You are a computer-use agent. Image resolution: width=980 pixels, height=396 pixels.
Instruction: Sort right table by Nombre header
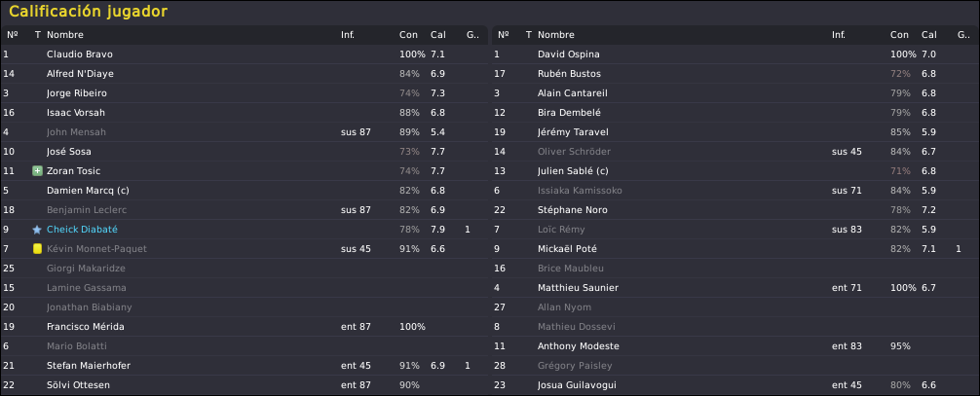[556, 35]
